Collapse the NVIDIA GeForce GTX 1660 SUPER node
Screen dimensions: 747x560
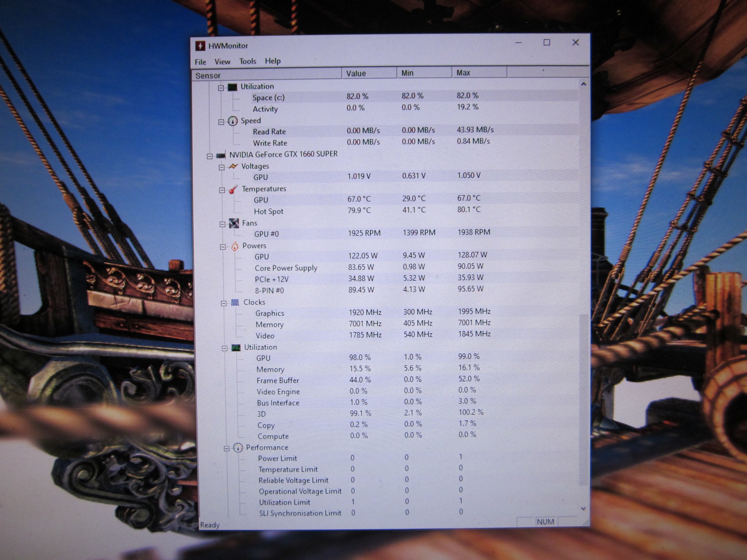[x=210, y=156]
